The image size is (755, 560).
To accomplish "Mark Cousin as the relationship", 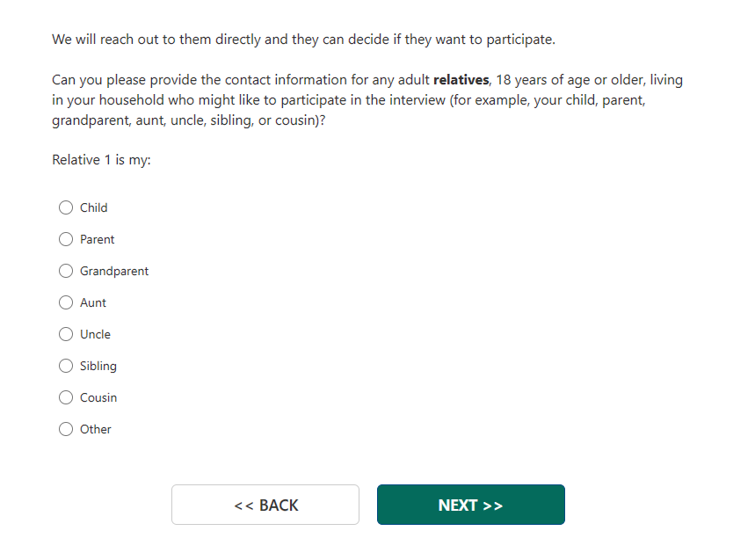I will point(66,397).
